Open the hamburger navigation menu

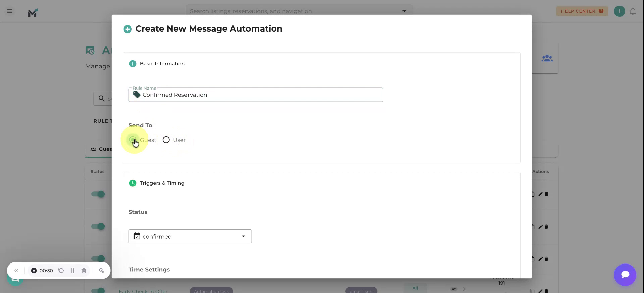point(10,11)
